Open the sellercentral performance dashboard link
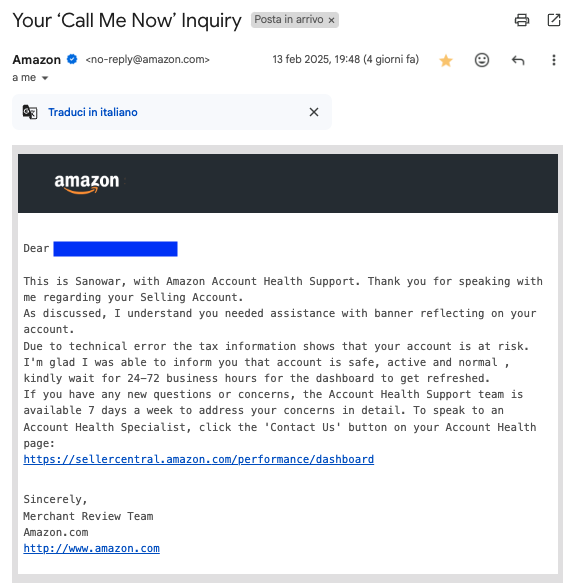The image size is (574, 586). pyautogui.click(x=198, y=459)
